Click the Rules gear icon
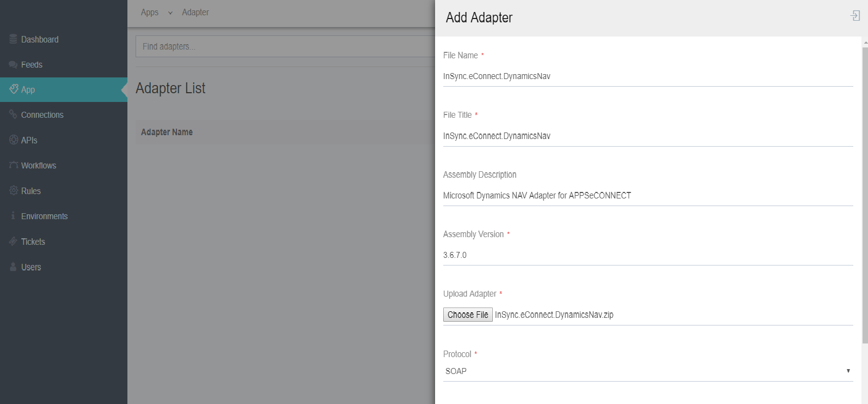Image resolution: width=868 pixels, height=404 pixels. [x=14, y=190]
